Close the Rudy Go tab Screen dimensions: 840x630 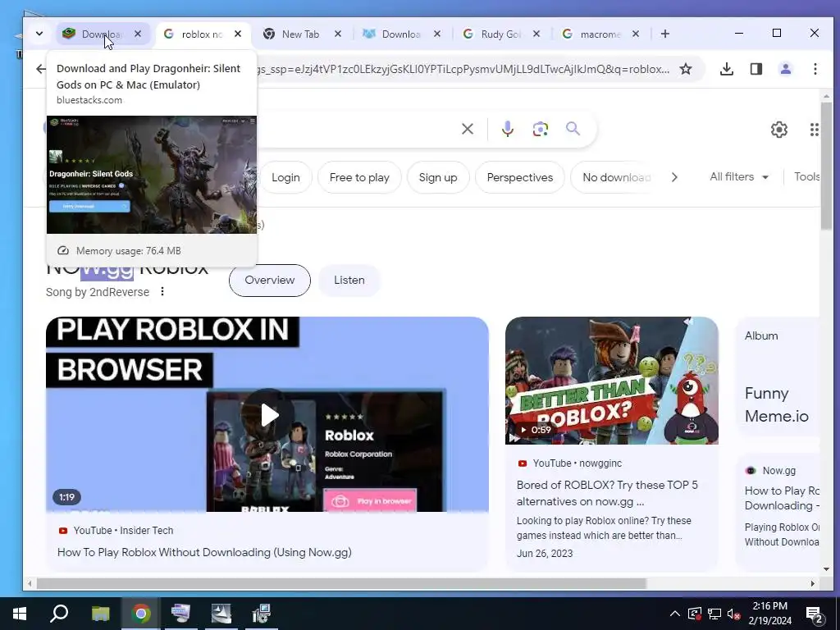(536, 34)
